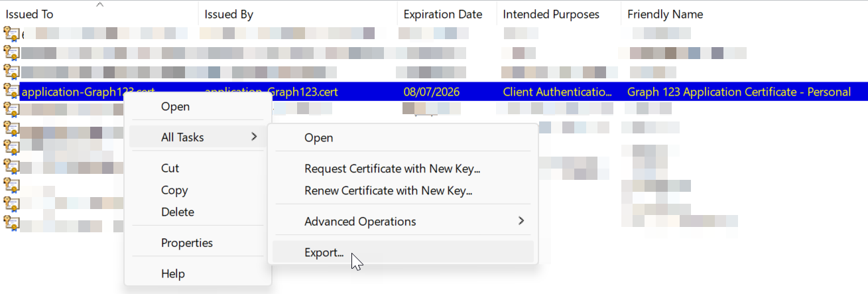Choose Open at top of context menu

tap(198, 106)
